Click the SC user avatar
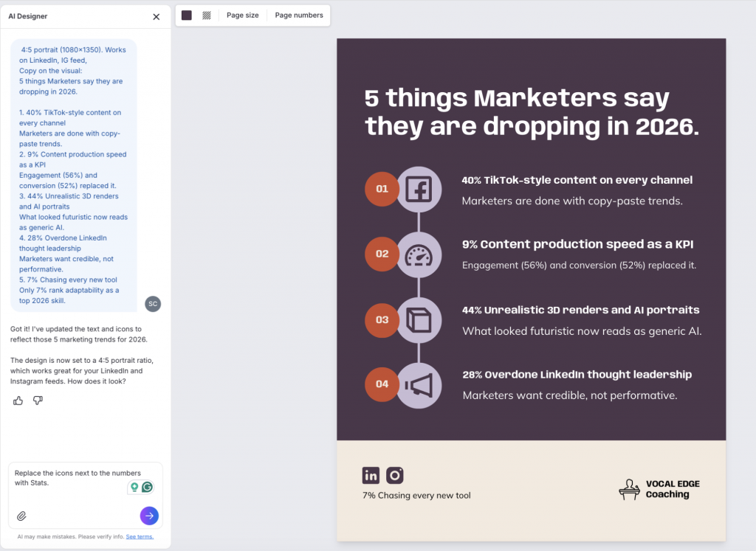 pyautogui.click(x=153, y=304)
